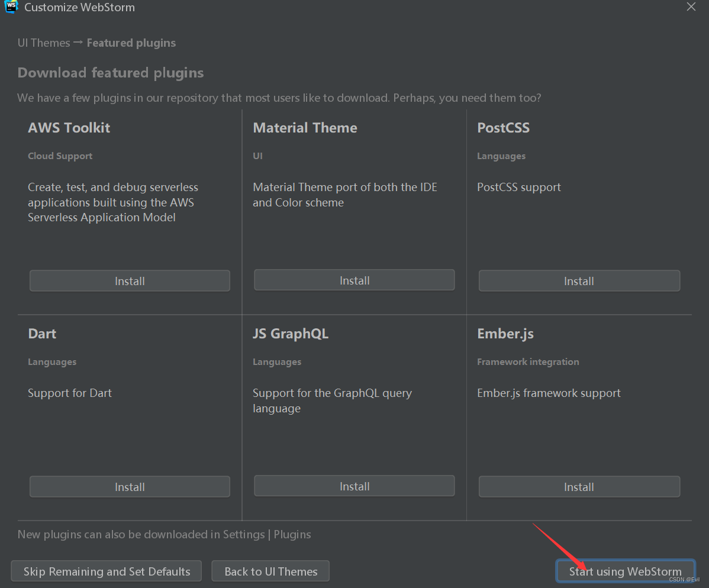Screen dimensions: 709x588
Task: Go Back to UI Themes
Action: (x=270, y=571)
